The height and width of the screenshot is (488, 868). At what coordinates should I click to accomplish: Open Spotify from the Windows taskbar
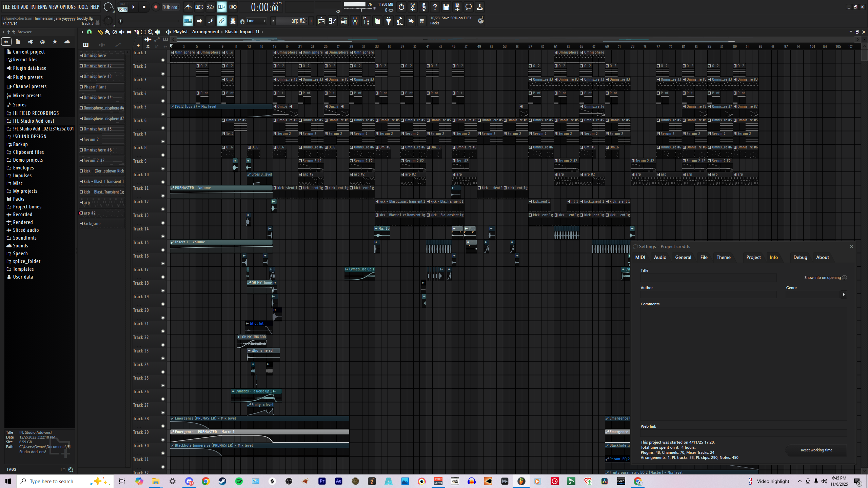point(239,481)
